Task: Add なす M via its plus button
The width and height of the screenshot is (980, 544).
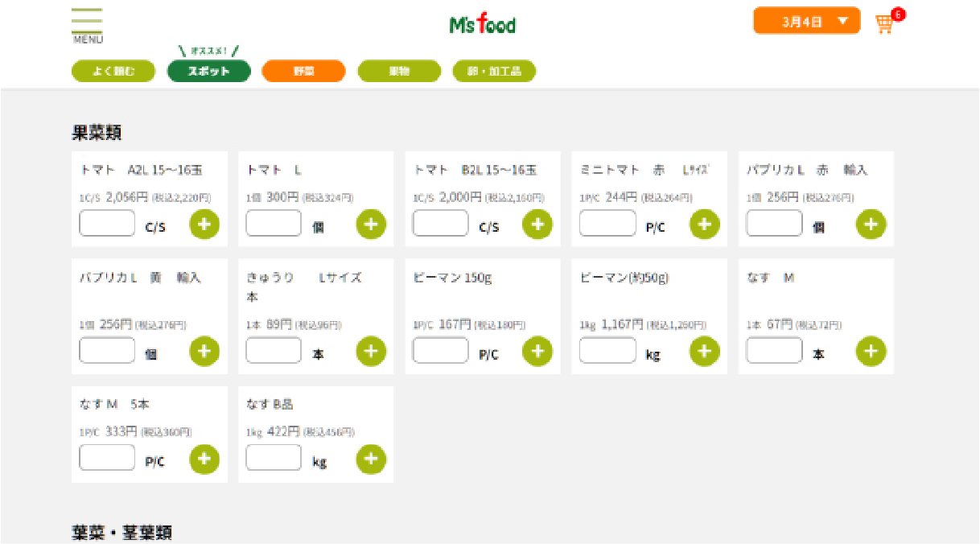Action: pyautogui.click(x=871, y=351)
